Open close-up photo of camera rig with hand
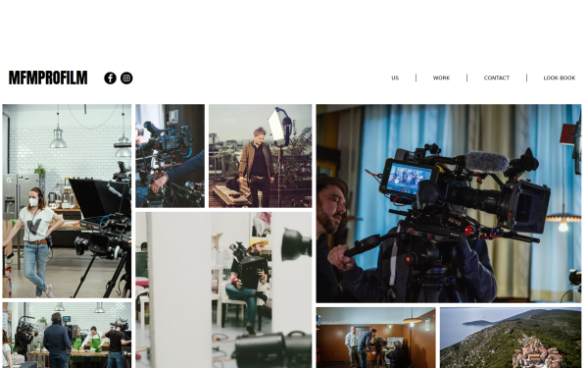 tap(170, 156)
